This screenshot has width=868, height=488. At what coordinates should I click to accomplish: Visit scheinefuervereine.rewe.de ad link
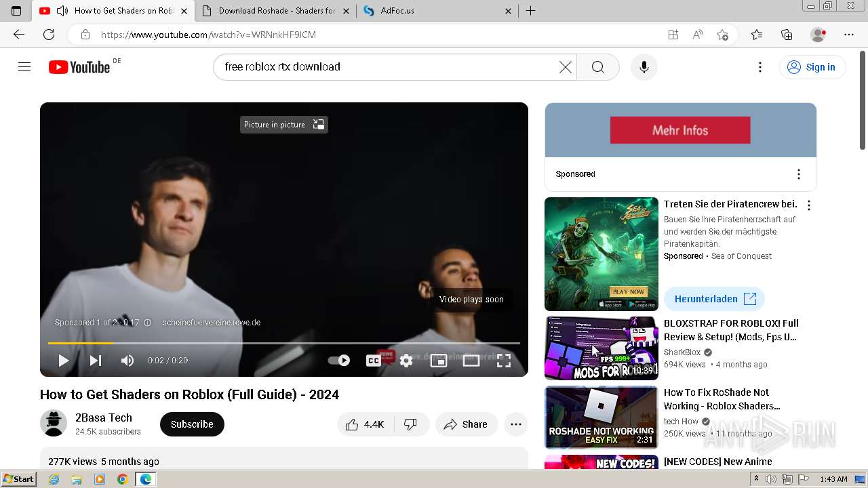[212, 323]
